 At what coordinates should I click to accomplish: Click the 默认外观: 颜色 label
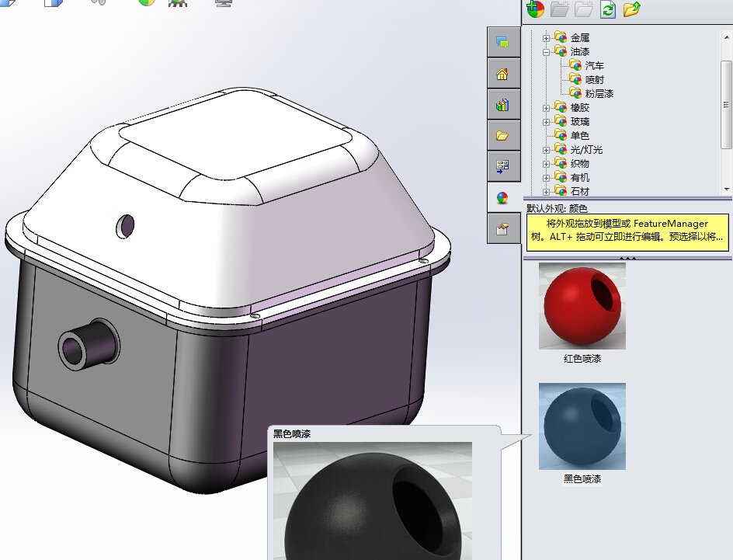tap(557, 208)
